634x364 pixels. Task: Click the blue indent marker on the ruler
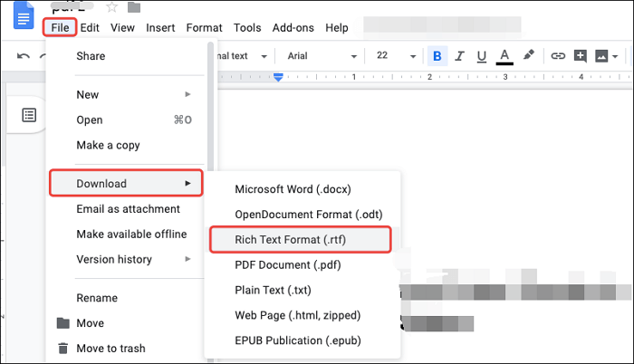point(278,77)
